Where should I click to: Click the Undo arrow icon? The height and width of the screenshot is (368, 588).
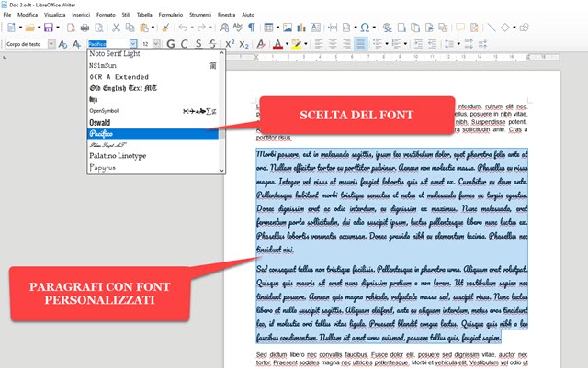(183, 28)
